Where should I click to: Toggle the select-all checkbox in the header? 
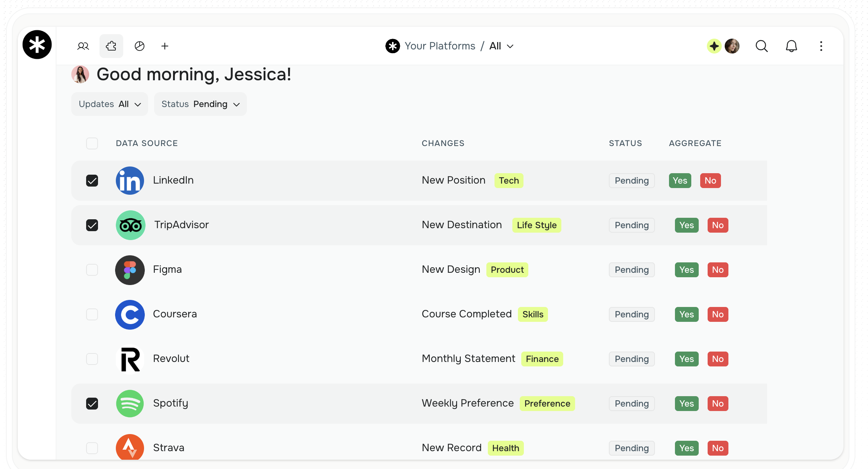click(x=92, y=143)
